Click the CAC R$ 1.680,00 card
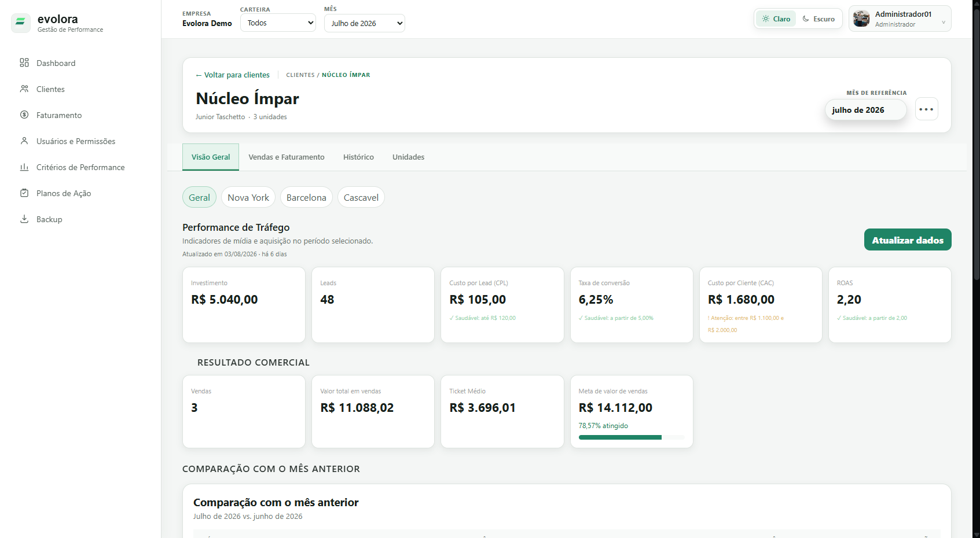 (x=761, y=305)
